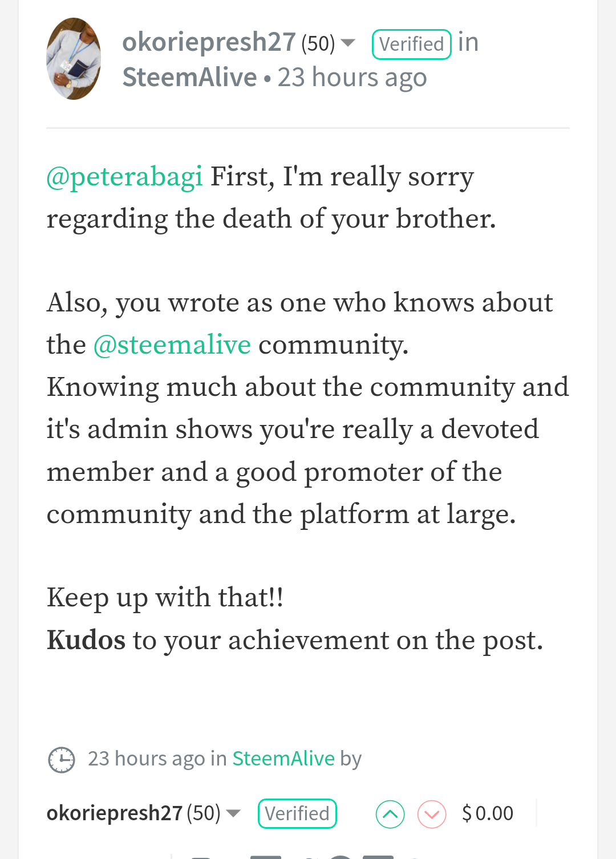Image resolution: width=616 pixels, height=859 pixels.
Task: Open the green SteemAlive link in the footer
Action: (x=283, y=759)
